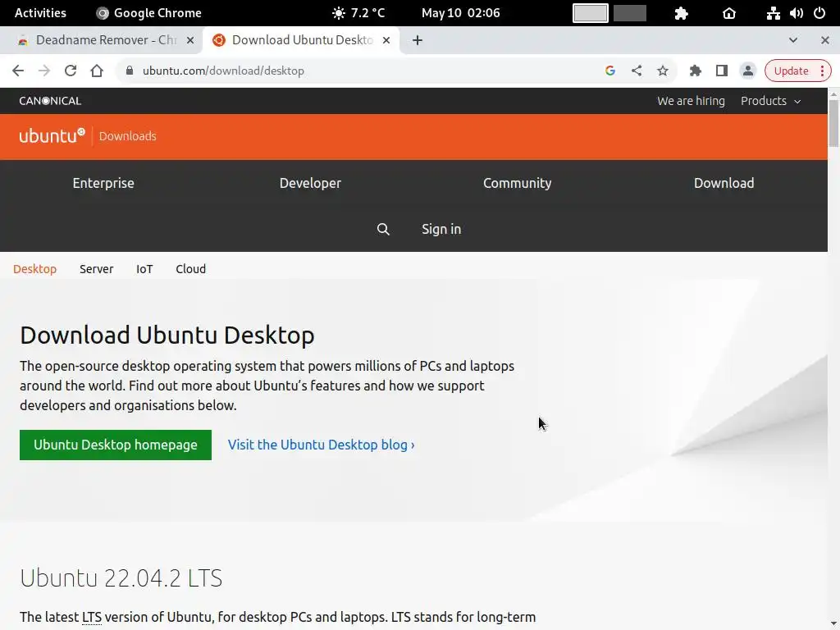This screenshot has width=840, height=630.
Task: Open the Chrome home page icon
Action: tap(97, 71)
